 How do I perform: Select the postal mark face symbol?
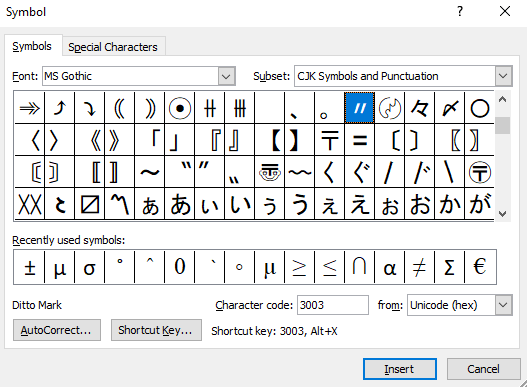[x=270, y=171]
